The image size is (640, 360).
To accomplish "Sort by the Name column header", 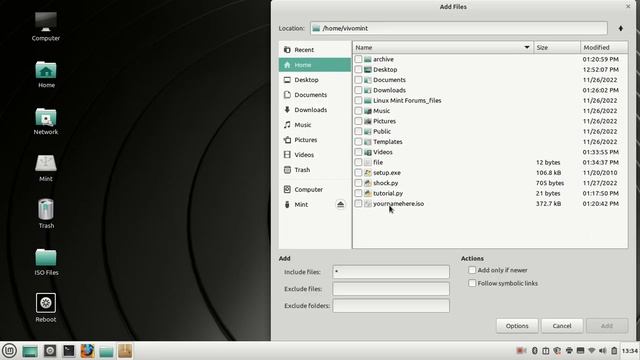I will click(443, 47).
